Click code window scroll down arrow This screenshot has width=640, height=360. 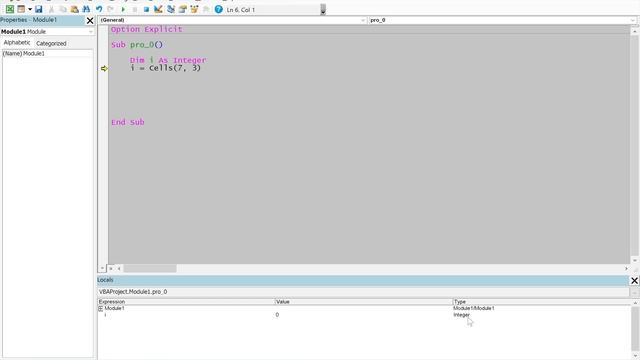pyautogui.click(x=635, y=260)
